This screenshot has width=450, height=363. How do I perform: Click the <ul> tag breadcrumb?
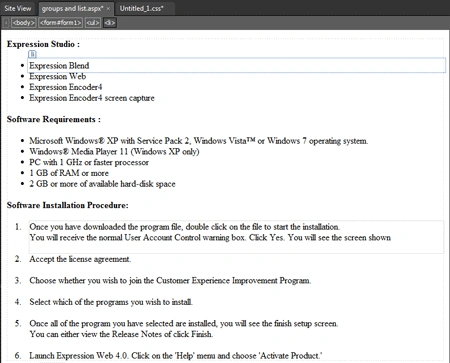(93, 23)
